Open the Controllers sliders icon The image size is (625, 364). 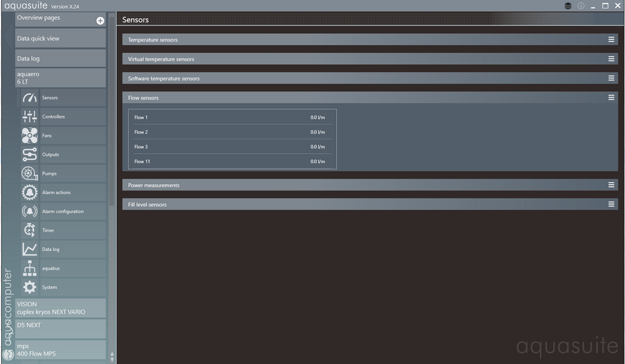pos(29,117)
